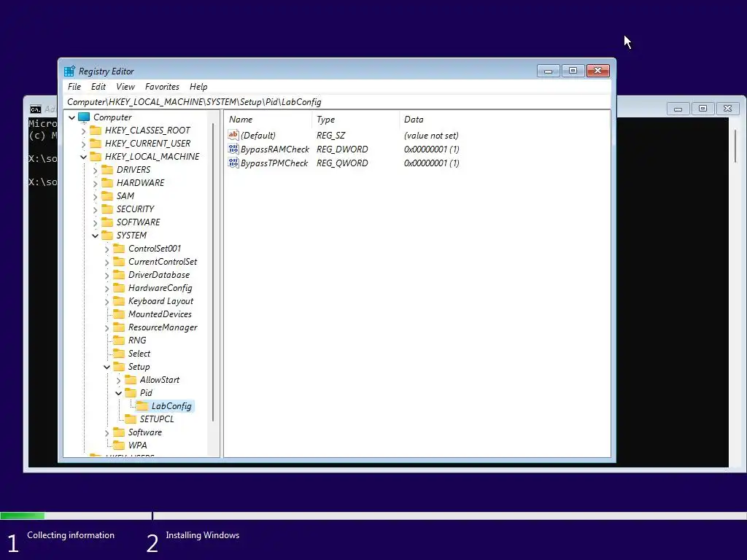Click the SECURITY folder icon

click(108, 209)
